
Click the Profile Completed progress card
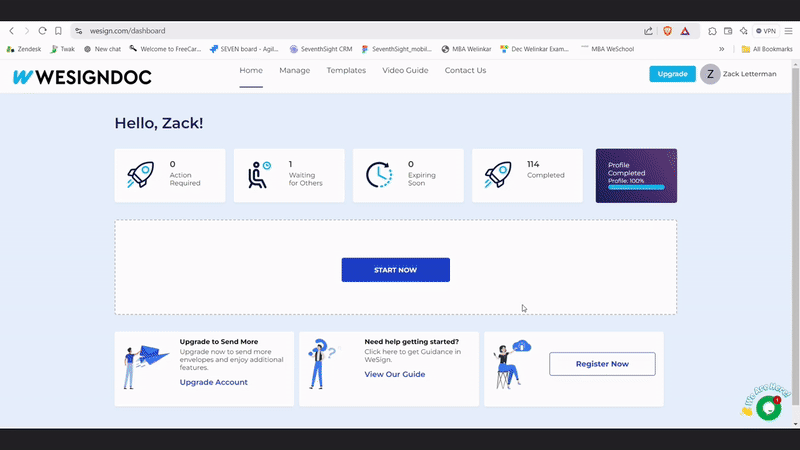[636, 175]
